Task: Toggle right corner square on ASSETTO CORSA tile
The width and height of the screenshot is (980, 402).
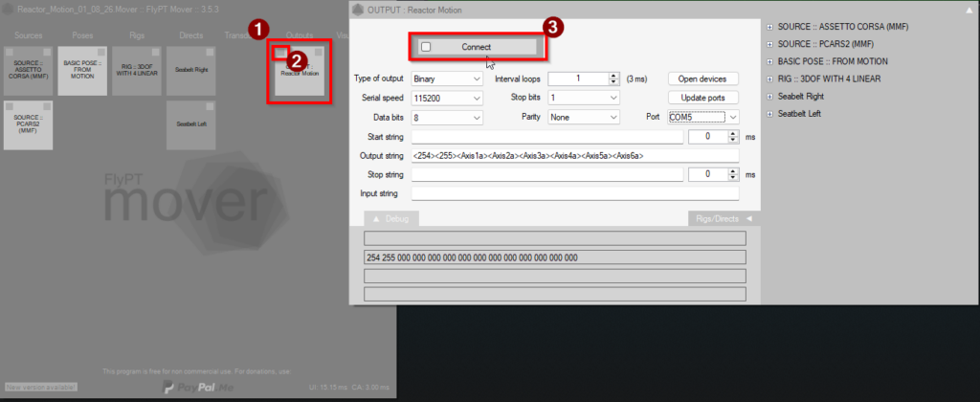Action: [48, 52]
